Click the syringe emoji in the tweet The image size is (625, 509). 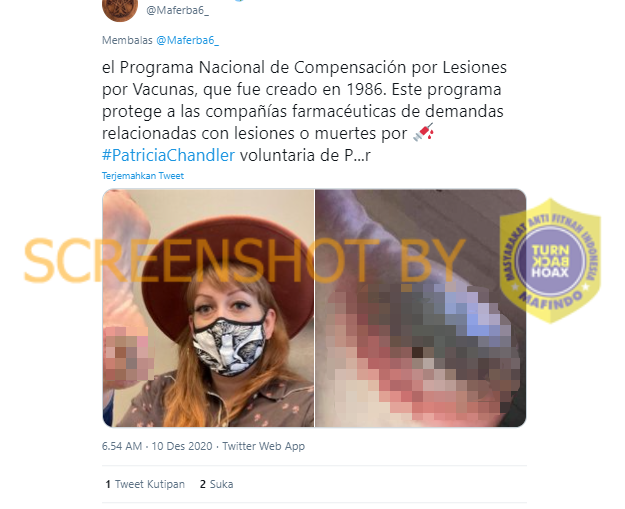pyautogui.click(x=423, y=133)
